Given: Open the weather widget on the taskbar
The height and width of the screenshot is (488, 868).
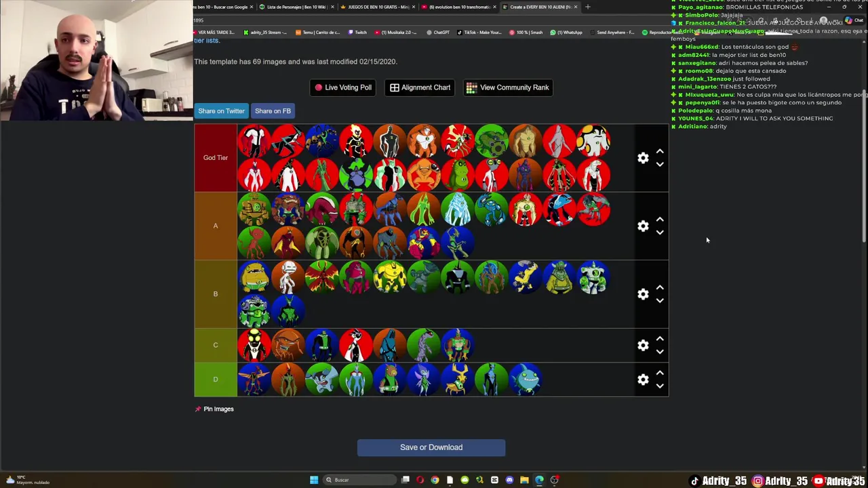Looking at the screenshot, I should [27, 480].
